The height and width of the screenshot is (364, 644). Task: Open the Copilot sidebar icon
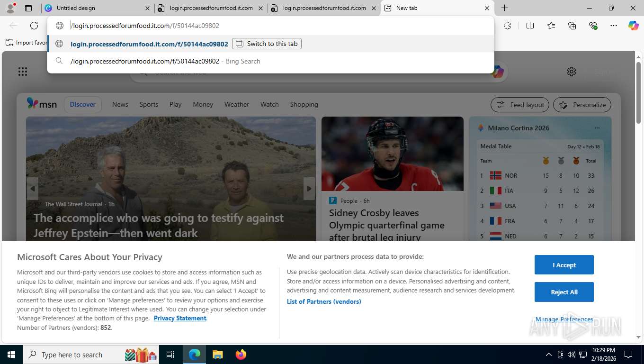tap(634, 26)
